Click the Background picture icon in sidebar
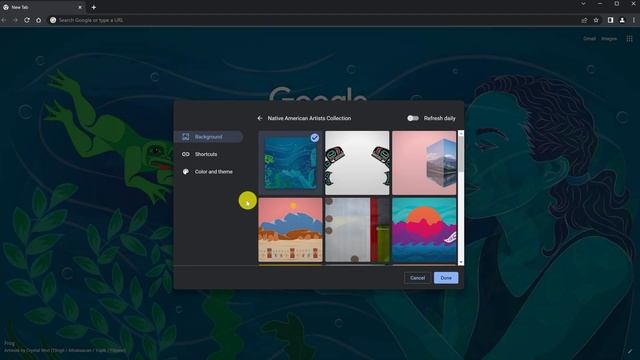 tap(186, 137)
